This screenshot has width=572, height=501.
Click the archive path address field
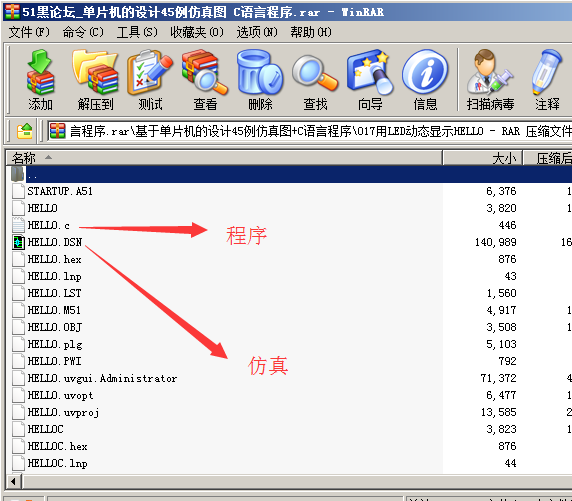(309, 131)
